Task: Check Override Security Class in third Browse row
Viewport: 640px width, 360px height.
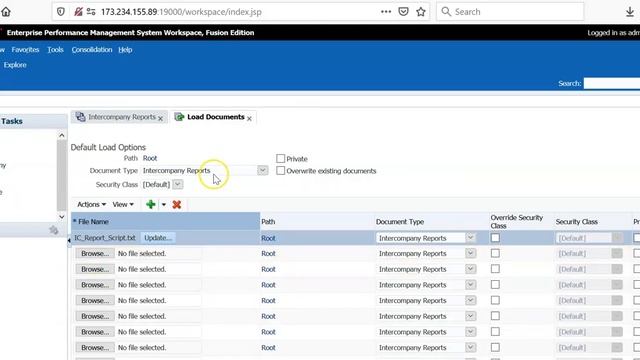Action: coord(495,284)
